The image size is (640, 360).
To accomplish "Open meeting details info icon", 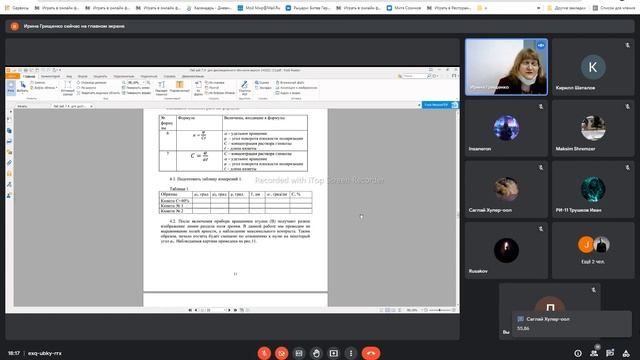I will [578, 353].
